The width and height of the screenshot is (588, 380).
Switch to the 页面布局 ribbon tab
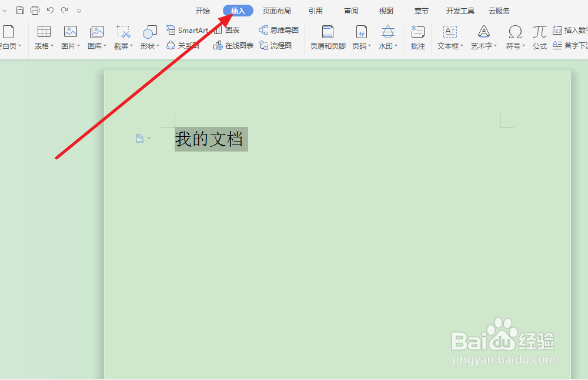coord(277,10)
